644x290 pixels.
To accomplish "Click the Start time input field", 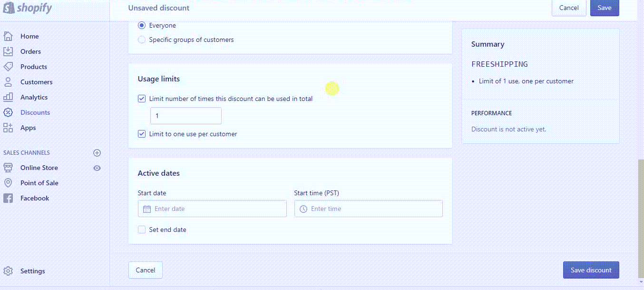I will coord(369,209).
